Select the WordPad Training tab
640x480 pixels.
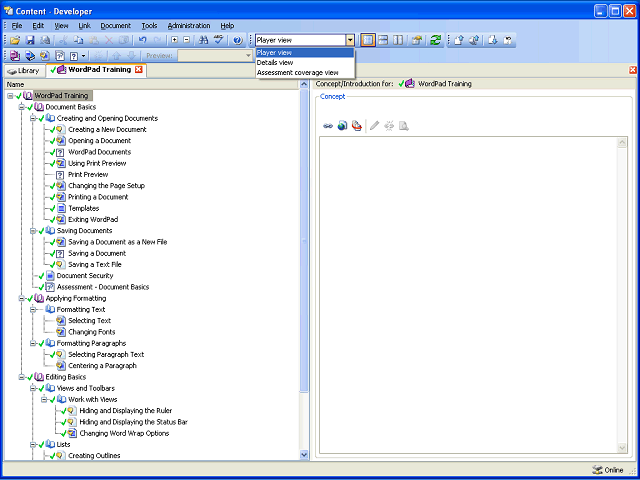pos(94,70)
